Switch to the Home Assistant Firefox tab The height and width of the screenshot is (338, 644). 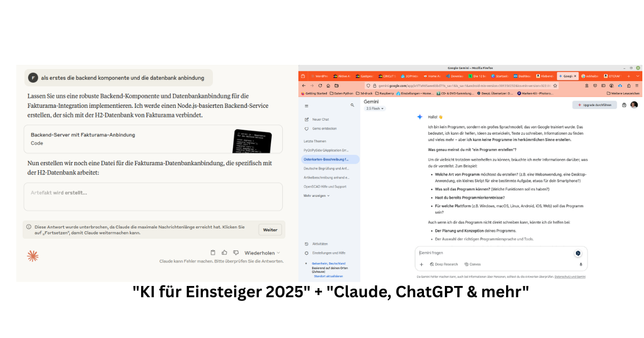point(433,76)
